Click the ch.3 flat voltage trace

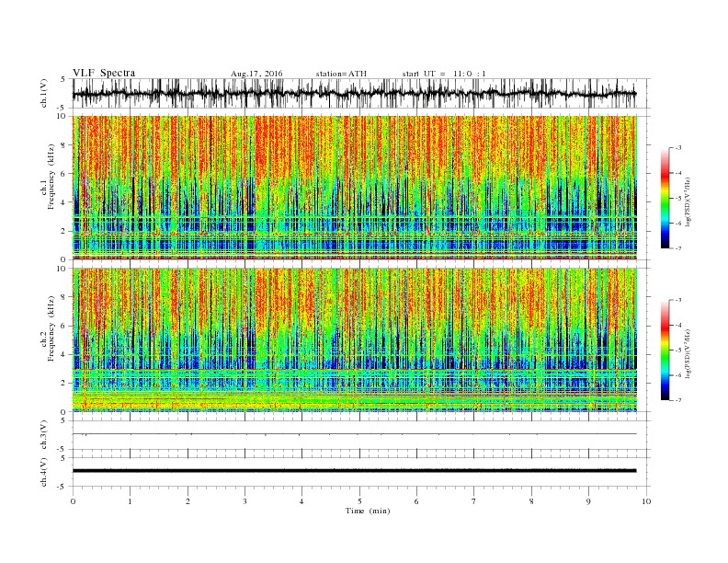pos(354,434)
